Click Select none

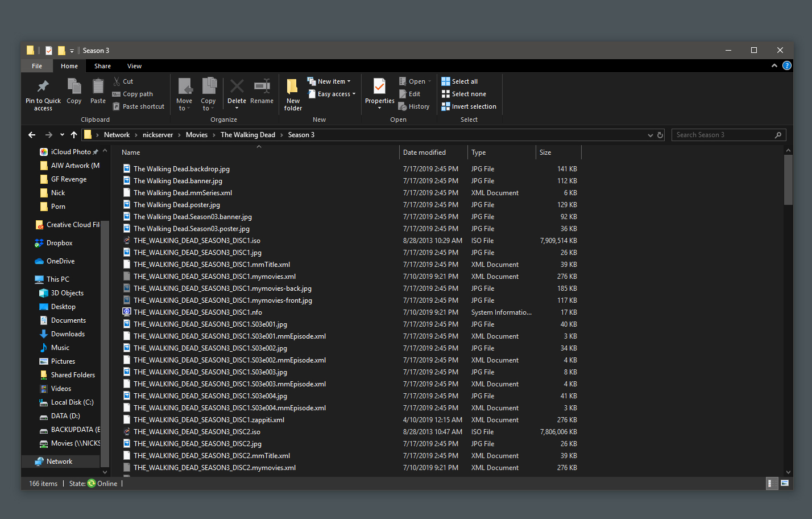click(x=463, y=94)
